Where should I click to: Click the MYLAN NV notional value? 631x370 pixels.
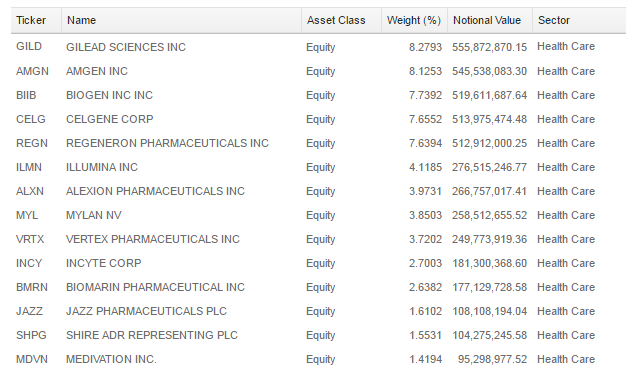489,215
